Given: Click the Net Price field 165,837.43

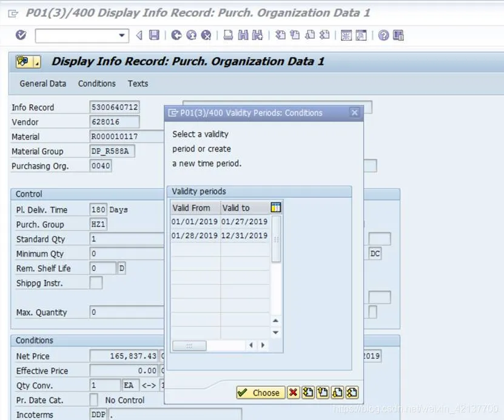Looking at the screenshot, I should pyautogui.click(x=124, y=356).
